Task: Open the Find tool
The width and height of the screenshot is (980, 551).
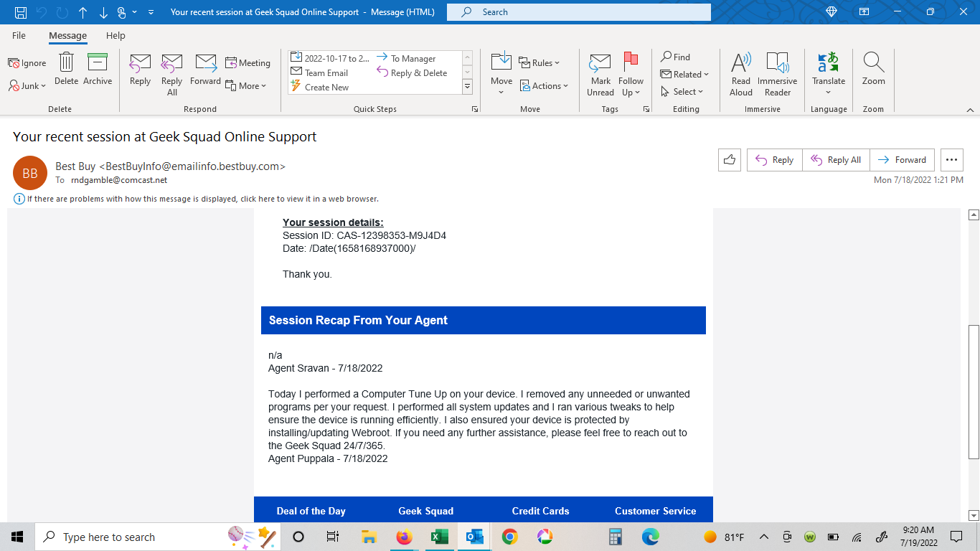Action: 675,56
